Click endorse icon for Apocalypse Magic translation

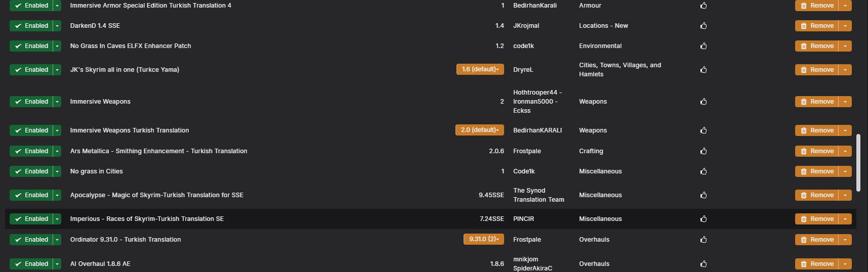tap(704, 195)
